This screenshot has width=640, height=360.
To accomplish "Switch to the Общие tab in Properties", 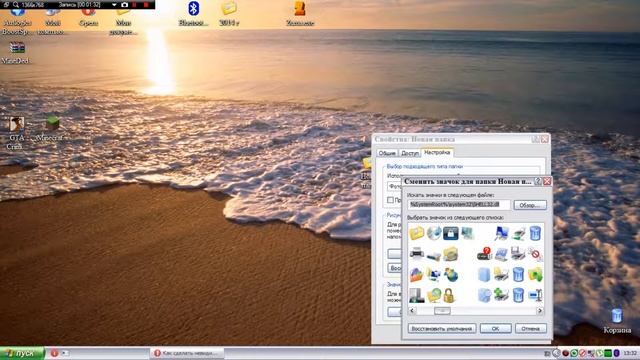I will (387, 153).
